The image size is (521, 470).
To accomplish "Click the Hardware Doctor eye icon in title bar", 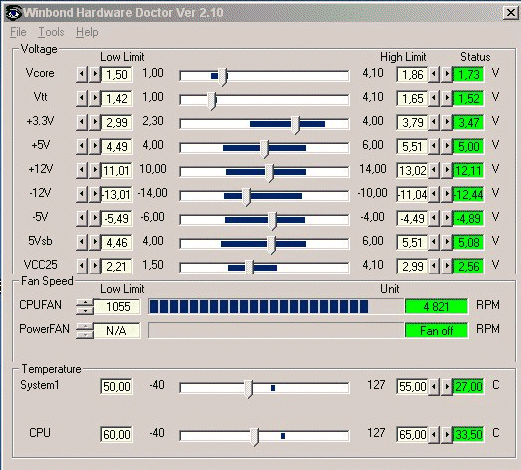I will pyautogui.click(x=14, y=13).
